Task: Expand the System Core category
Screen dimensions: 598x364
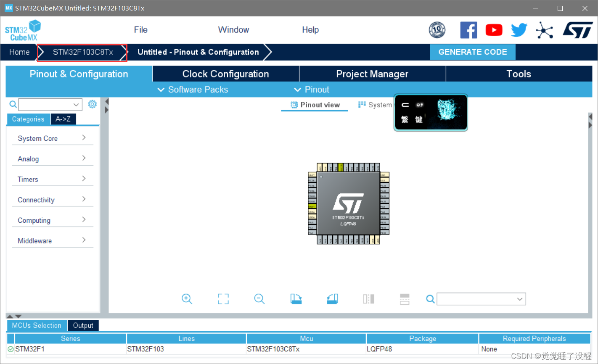Action: (x=52, y=138)
